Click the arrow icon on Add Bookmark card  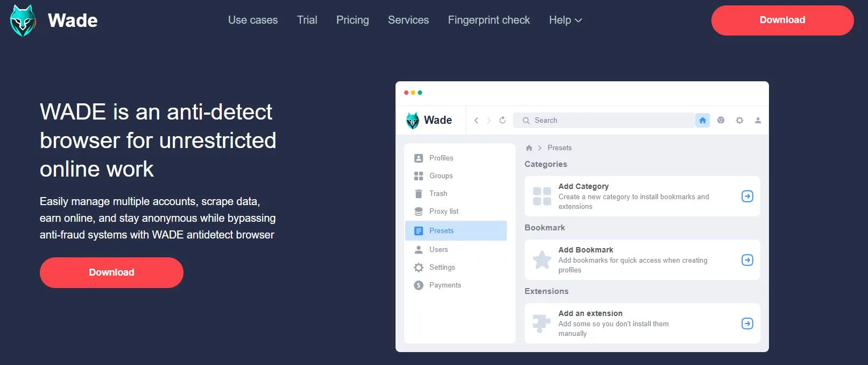[747, 260]
